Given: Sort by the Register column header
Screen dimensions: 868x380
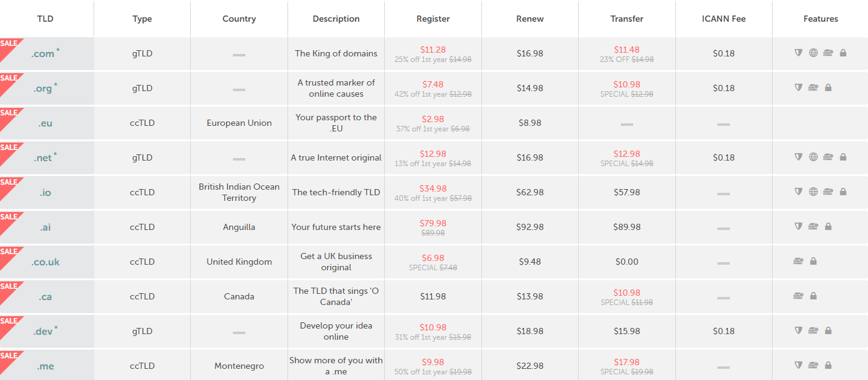Looking at the screenshot, I should [x=432, y=19].
